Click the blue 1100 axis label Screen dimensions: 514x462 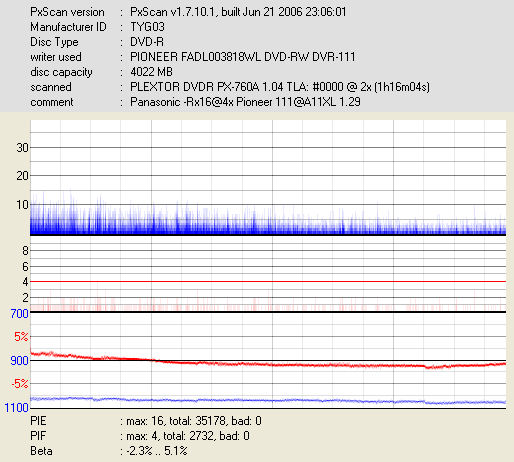pos(16,407)
